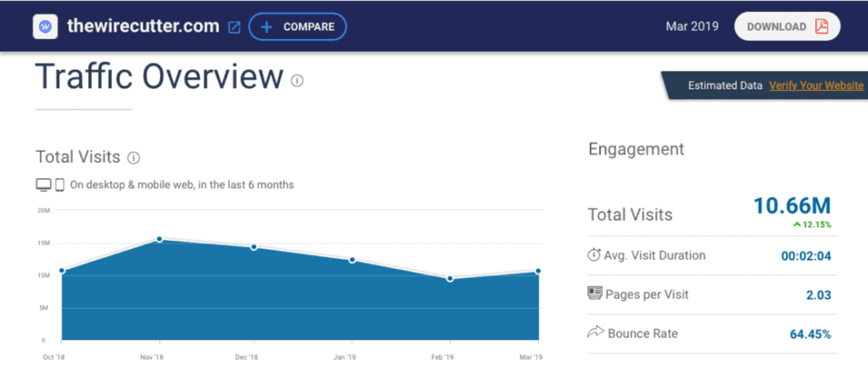
Task: Click the thewirecutter.com site favicon
Action: click(x=45, y=27)
